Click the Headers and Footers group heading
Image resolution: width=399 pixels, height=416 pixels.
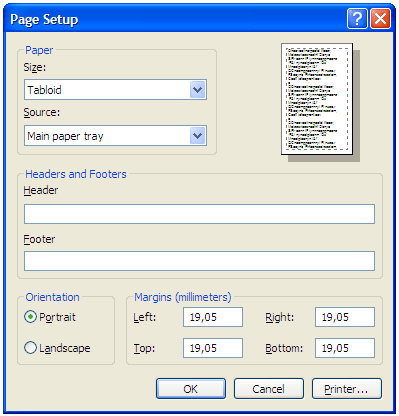pos(76,174)
